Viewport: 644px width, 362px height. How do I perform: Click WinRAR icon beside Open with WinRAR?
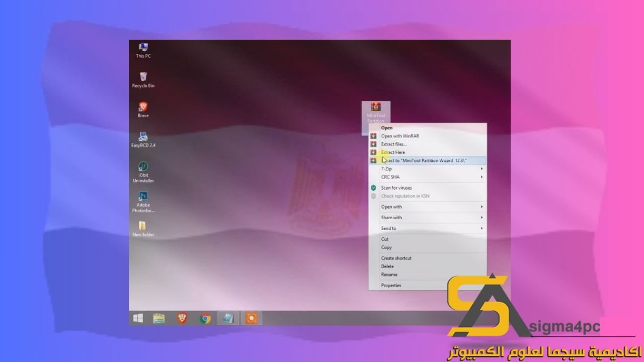(373, 136)
